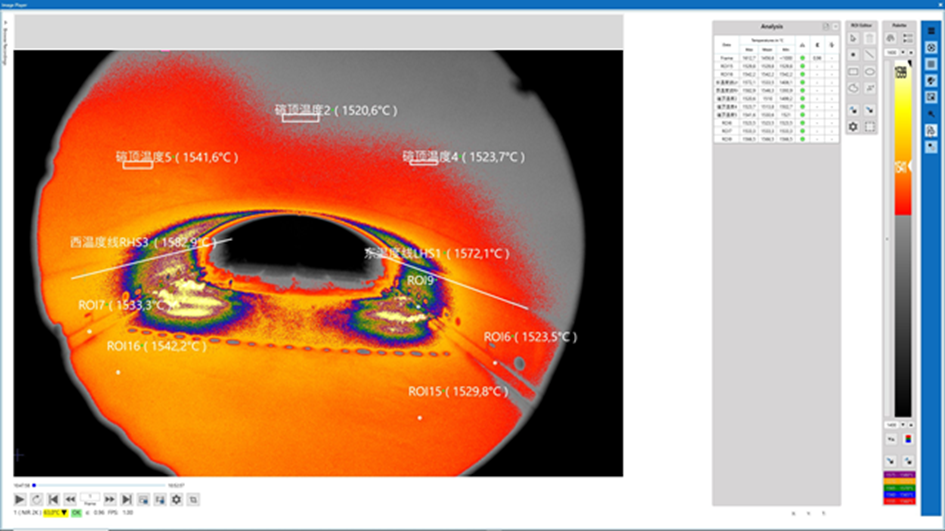Select the blue isotherm range swatch
945x531 pixels.
(899, 495)
